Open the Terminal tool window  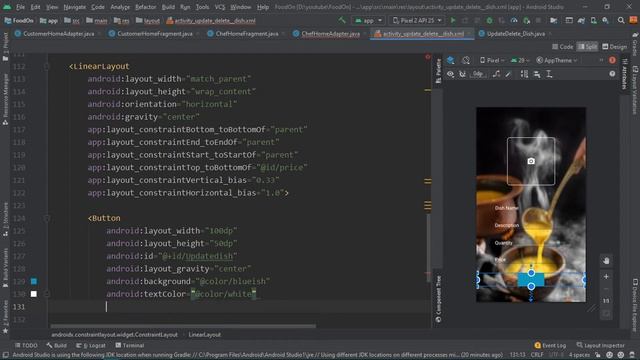pyautogui.click(x=130, y=345)
